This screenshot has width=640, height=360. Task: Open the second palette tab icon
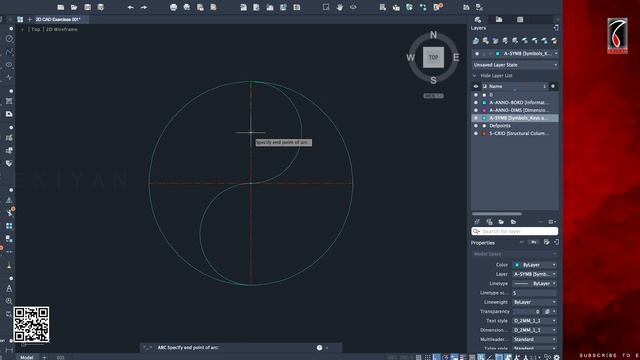[x=499, y=20]
